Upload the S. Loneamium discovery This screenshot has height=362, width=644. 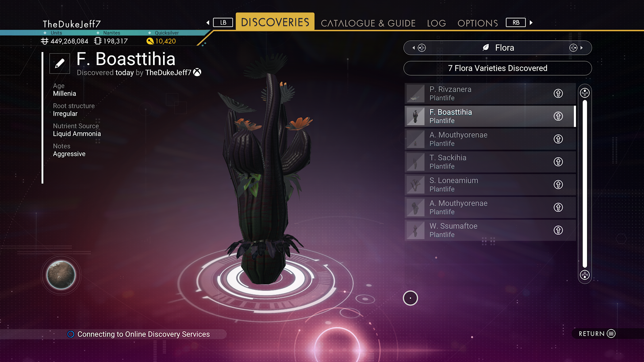(x=558, y=185)
